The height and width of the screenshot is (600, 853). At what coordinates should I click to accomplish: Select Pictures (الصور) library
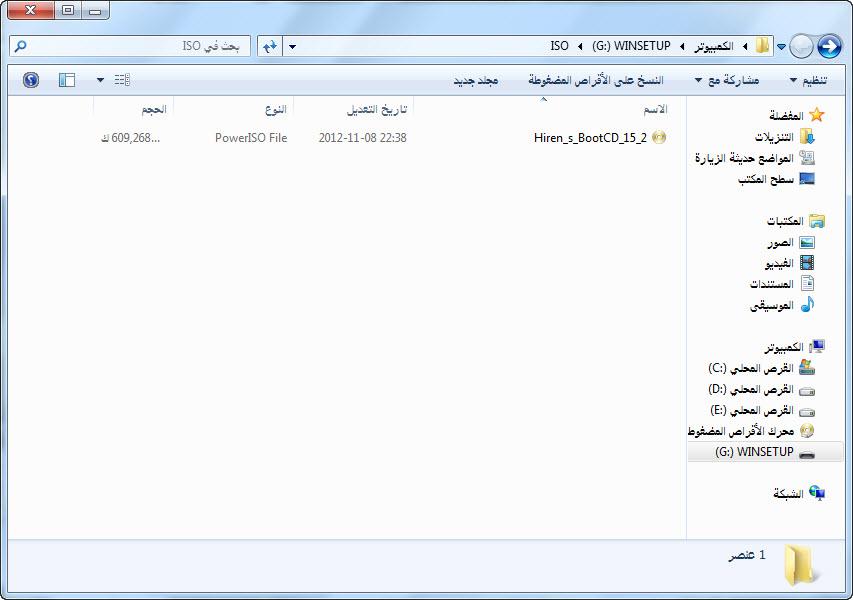click(781, 243)
